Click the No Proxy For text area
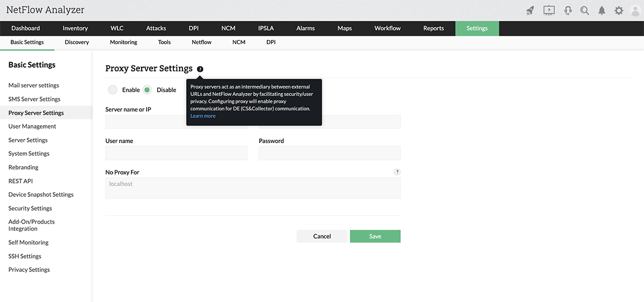 pos(253,188)
